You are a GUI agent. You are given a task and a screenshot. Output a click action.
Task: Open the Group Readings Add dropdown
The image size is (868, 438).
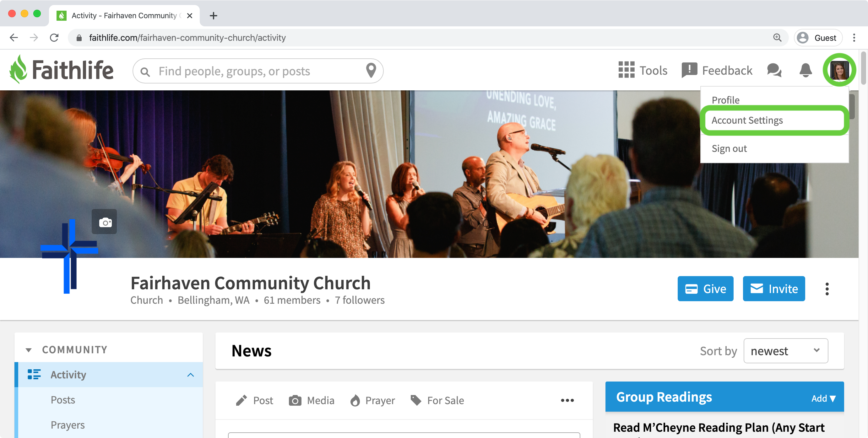[823, 398]
